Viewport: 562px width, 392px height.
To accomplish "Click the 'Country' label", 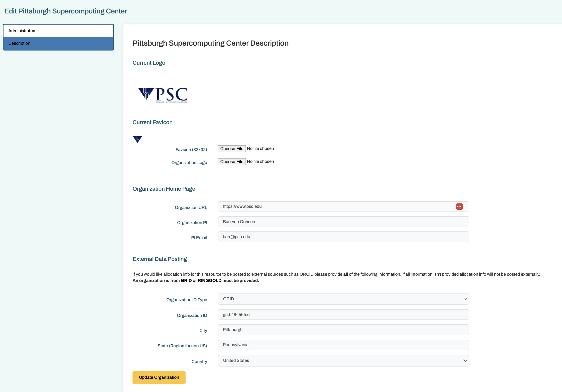I will click(199, 362).
